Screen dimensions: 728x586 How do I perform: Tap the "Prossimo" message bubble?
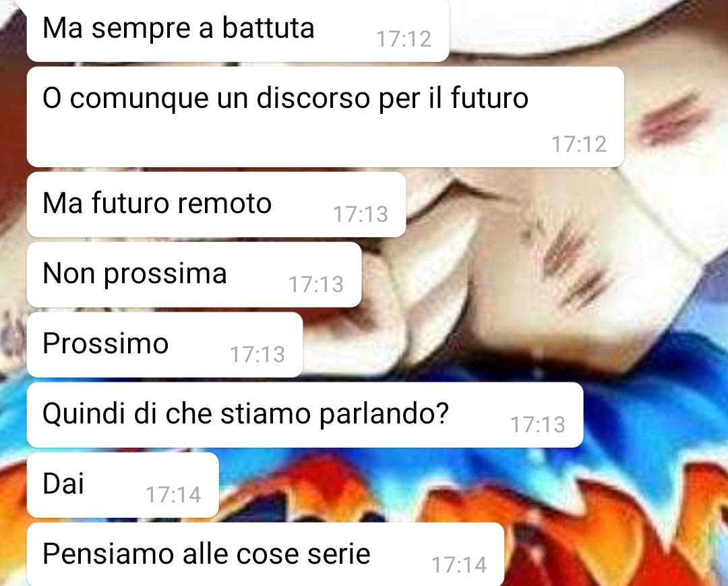tap(165, 345)
